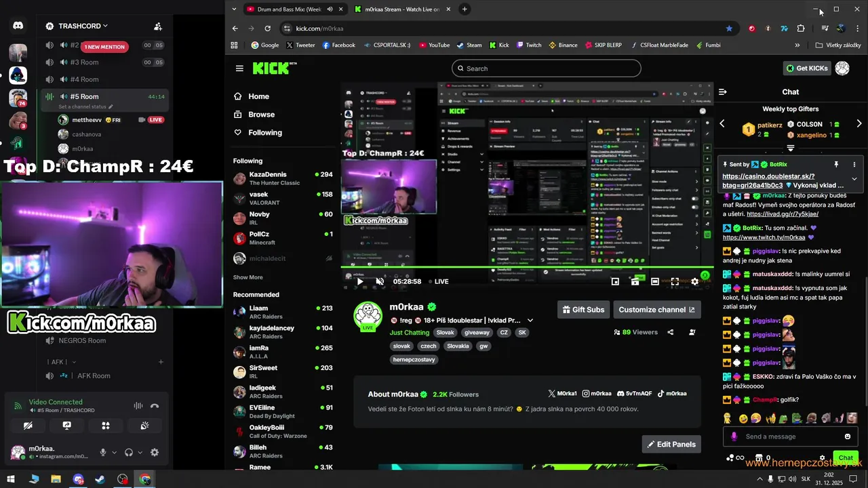Open chat settings gear icon
This screenshot has width=868, height=488.
(823, 458)
